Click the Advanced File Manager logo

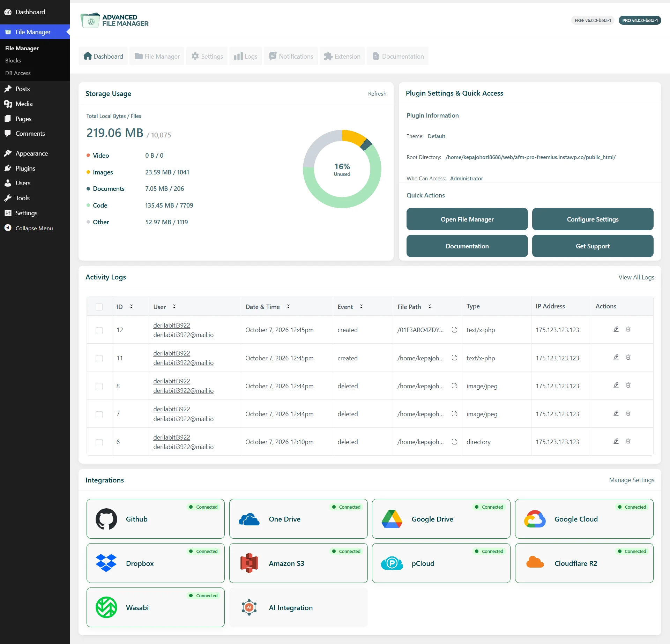114,20
